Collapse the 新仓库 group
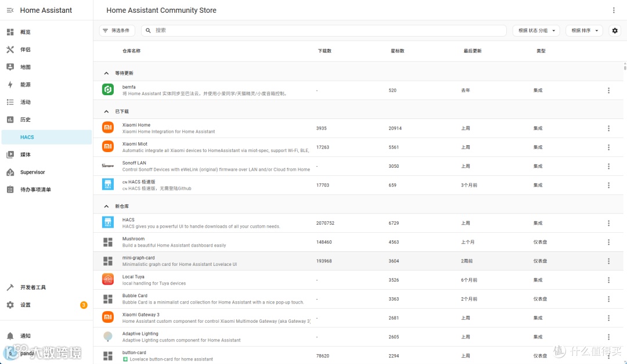Viewport: 627px width, 364px height. pos(106,207)
